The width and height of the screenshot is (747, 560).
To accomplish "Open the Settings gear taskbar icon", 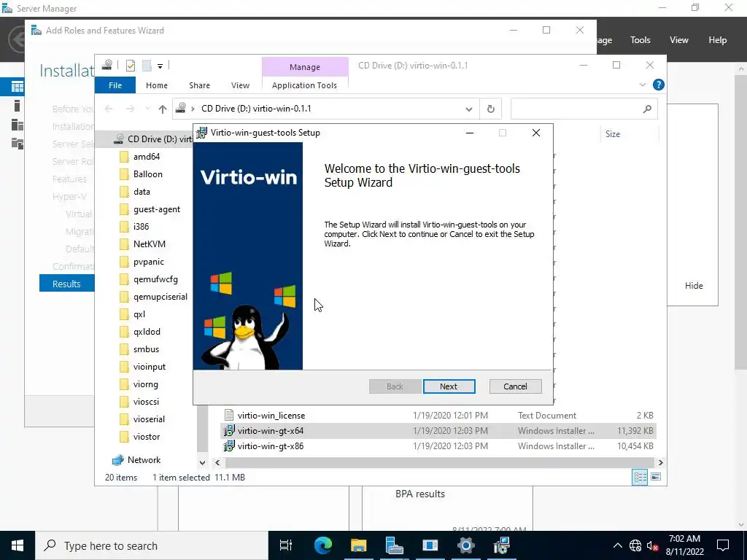I will point(465,545).
